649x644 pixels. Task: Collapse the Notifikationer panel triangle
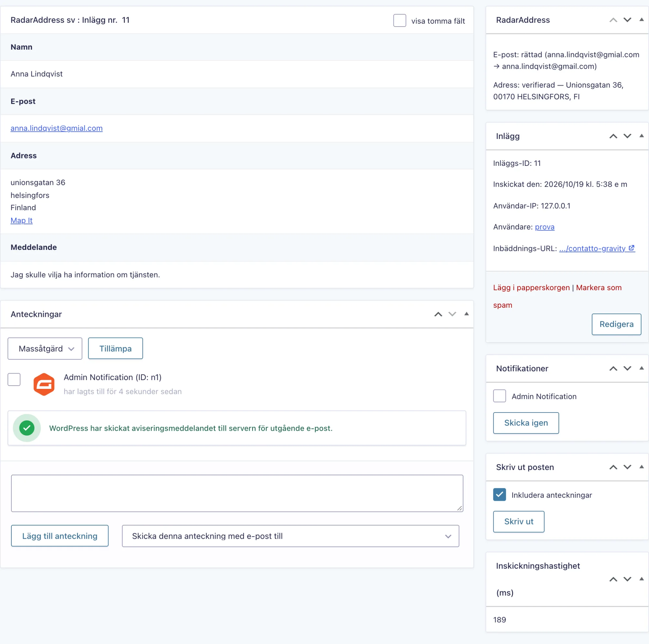pyautogui.click(x=641, y=368)
